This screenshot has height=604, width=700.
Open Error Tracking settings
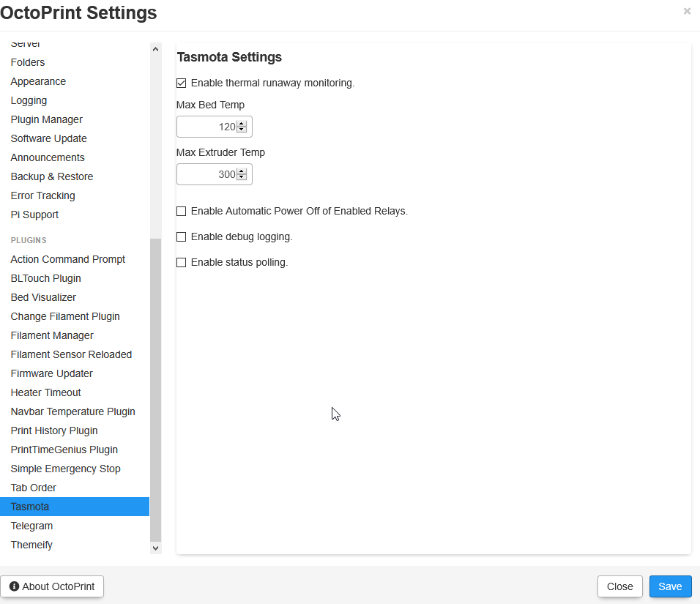(x=42, y=195)
